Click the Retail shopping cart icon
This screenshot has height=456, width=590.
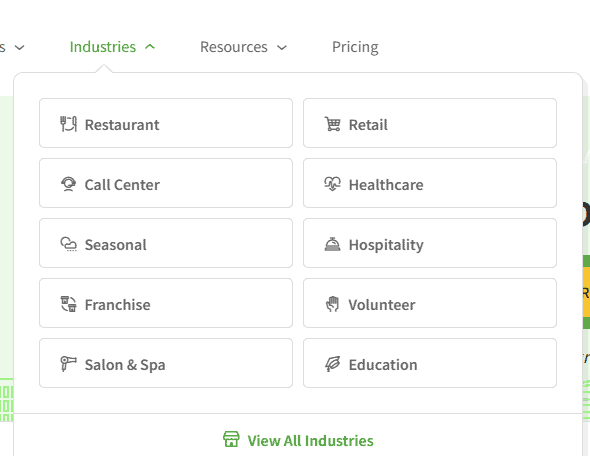pyautogui.click(x=333, y=124)
